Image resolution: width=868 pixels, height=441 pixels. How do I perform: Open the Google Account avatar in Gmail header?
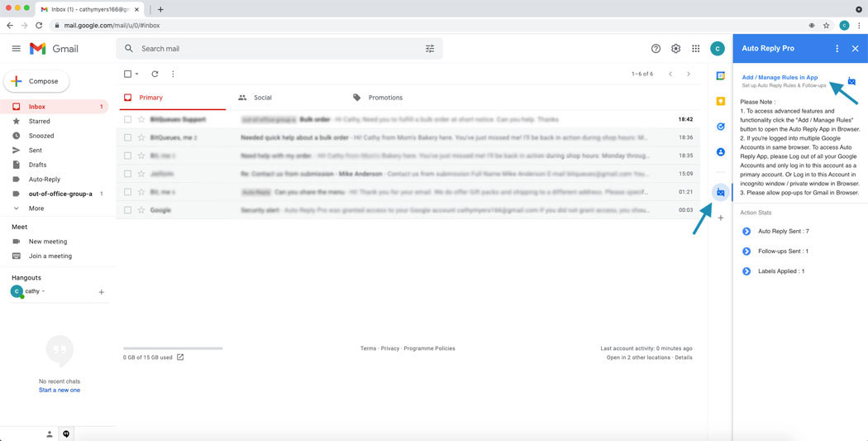pyautogui.click(x=718, y=49)
